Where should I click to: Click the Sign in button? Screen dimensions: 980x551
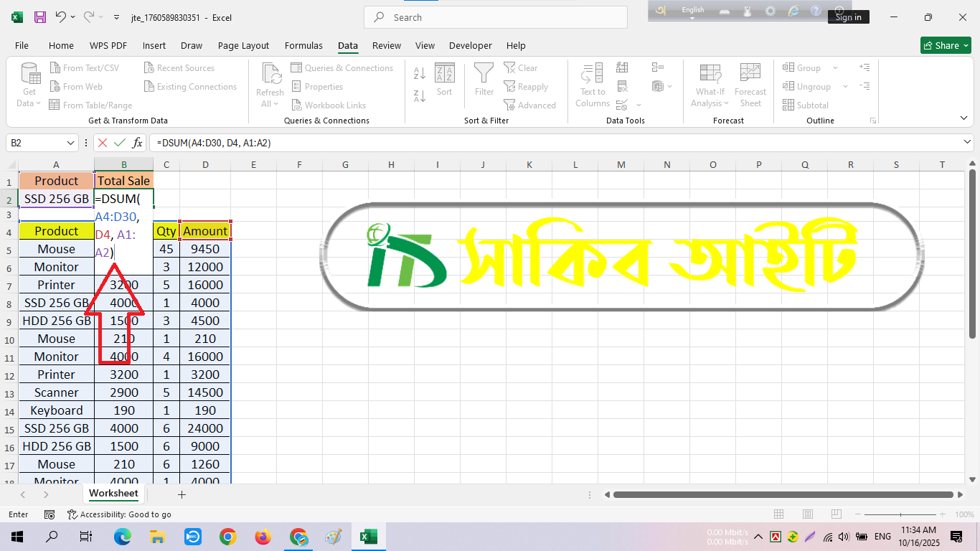[x=848, y=17]
